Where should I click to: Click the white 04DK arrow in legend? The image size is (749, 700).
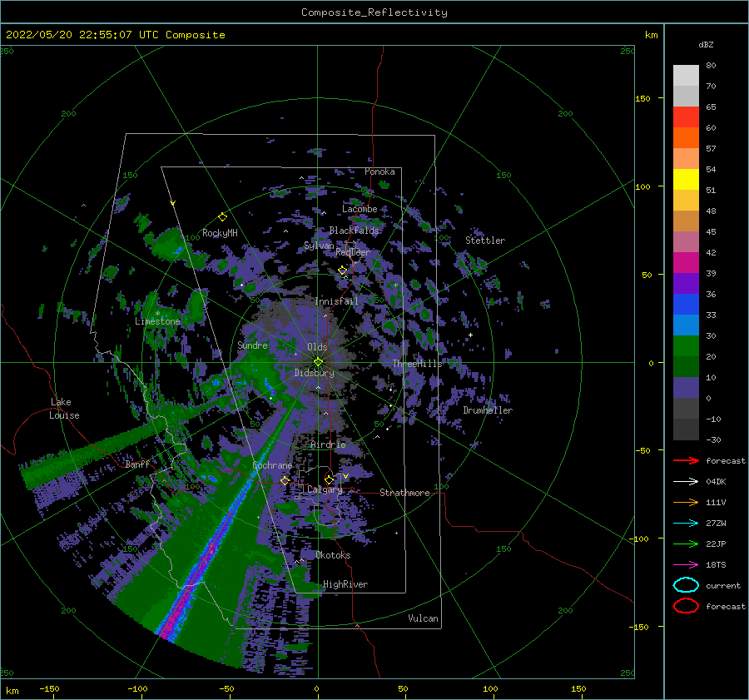(686, 482)
